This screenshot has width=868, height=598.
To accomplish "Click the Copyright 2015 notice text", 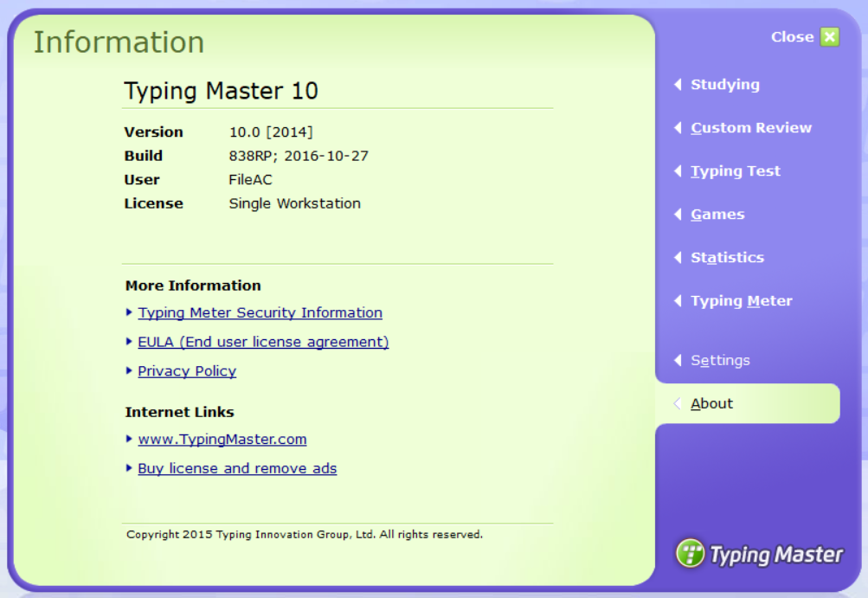I will [x=305, y=535].
